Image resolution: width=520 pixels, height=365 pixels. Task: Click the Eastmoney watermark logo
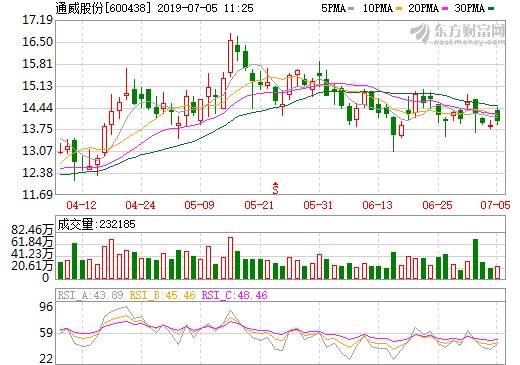click(457, 34)
